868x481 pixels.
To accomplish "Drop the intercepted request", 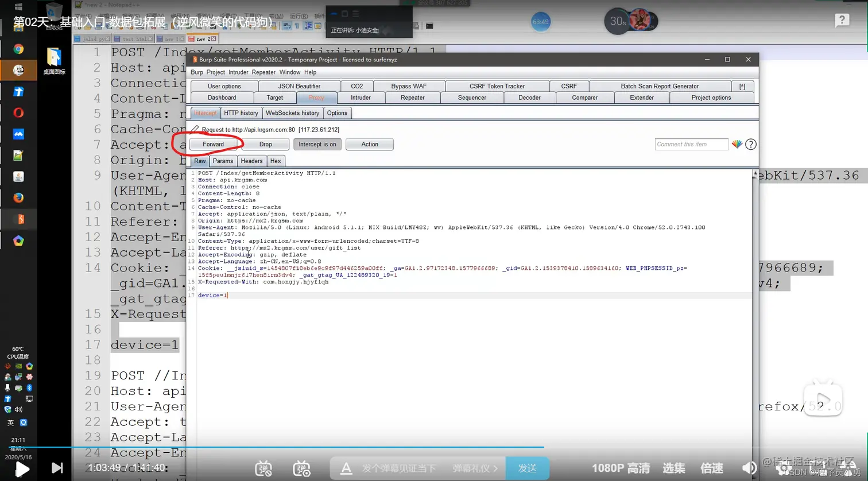I will tap(265, 144).
